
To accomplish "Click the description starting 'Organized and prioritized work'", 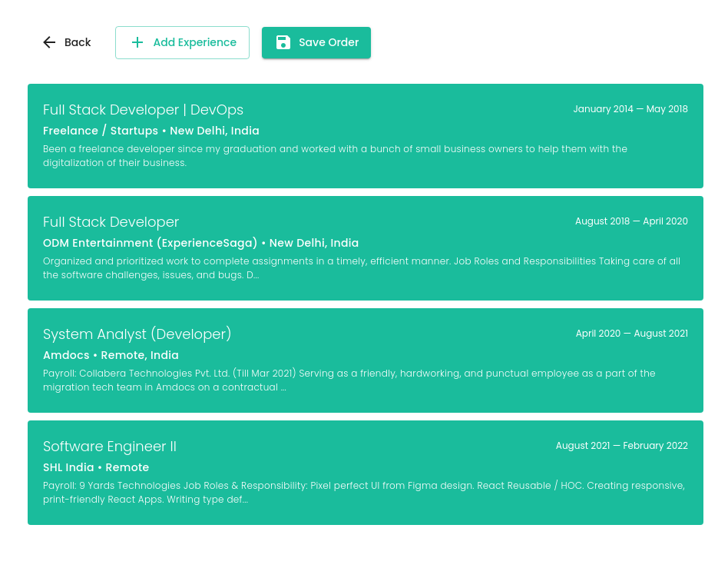I will click(x=362, y=267).
